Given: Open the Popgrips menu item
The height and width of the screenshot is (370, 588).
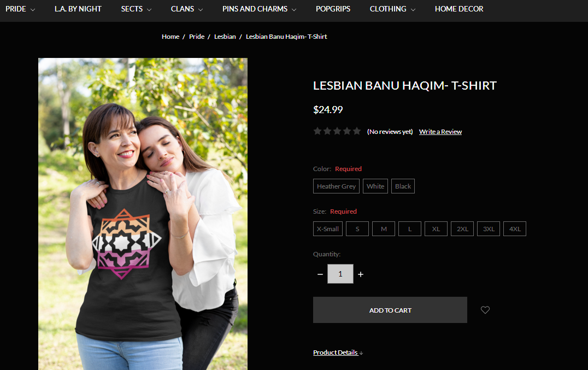Looking at the screenshot, I should point(333,9).
